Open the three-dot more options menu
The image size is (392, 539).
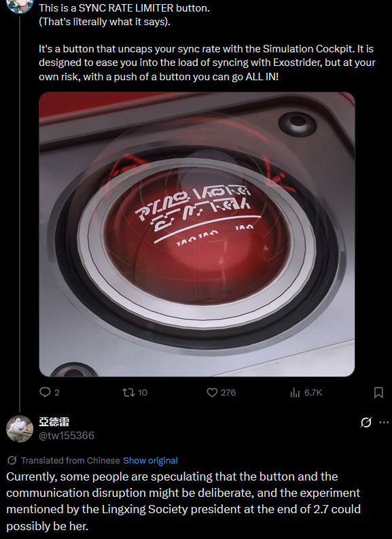[384, 422]
